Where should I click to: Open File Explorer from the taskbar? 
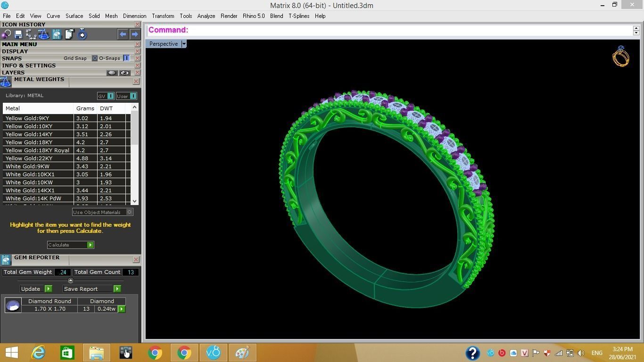pyautogui.click(x=96, y=353)
